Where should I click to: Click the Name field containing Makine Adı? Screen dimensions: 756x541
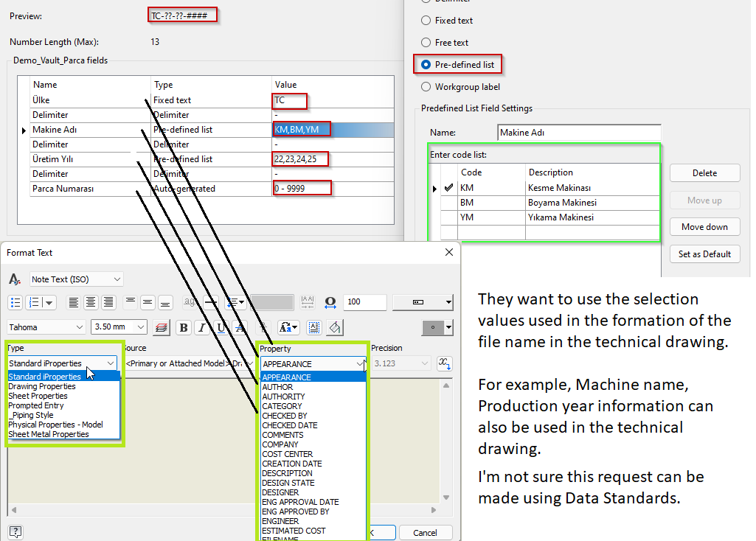(x=579, y=133)
